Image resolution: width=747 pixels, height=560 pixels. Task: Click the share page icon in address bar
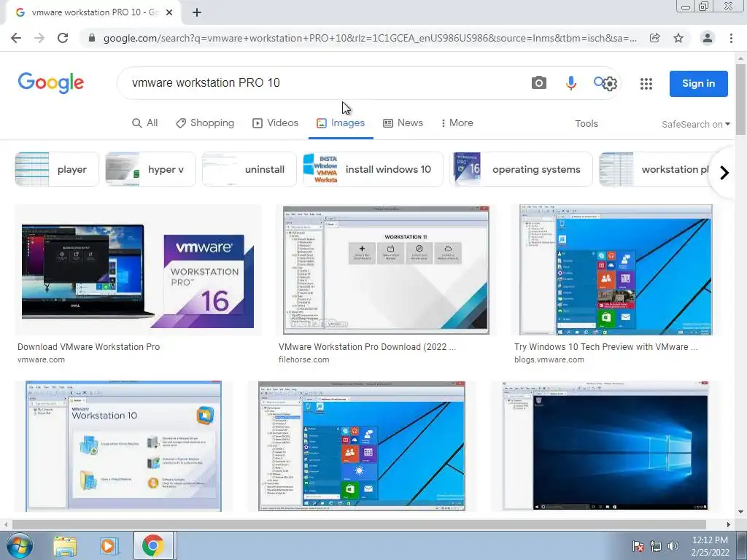[x=655, y=38]
